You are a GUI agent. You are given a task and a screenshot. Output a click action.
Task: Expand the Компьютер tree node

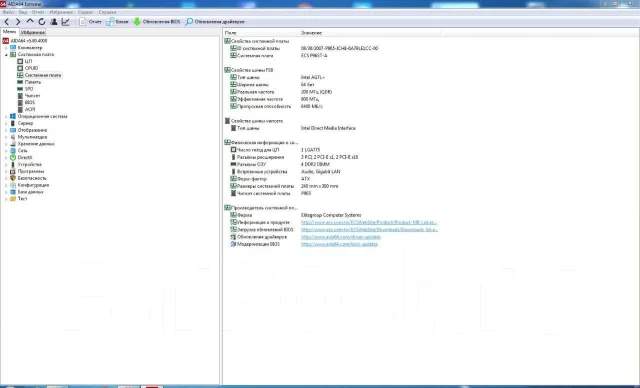tap(6, 48)
